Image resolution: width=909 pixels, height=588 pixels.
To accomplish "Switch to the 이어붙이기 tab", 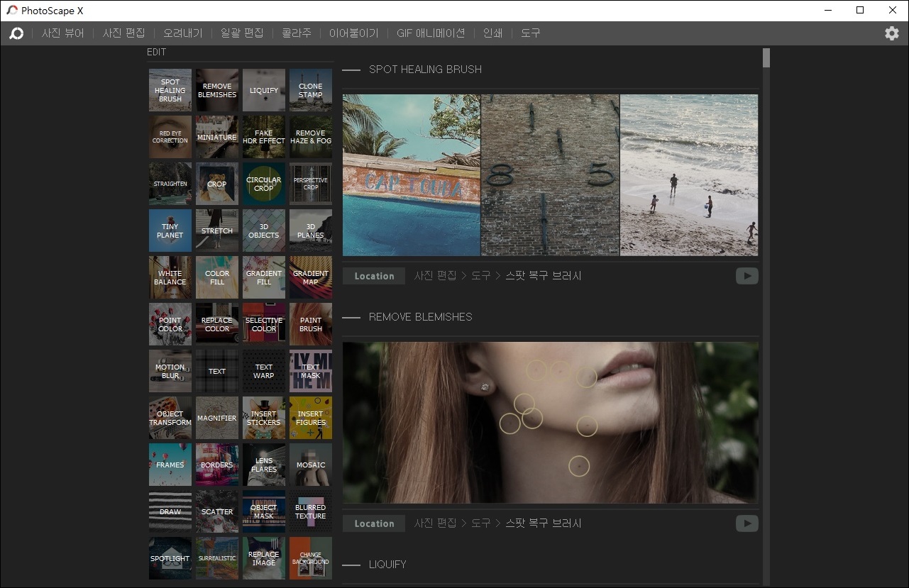I will pos(354,33).
